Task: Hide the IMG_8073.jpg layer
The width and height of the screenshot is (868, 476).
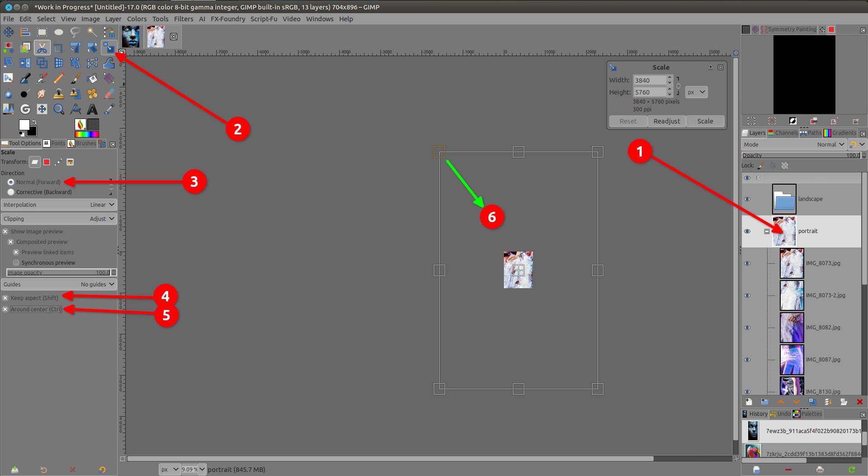Action: click(x=747, y=263)
